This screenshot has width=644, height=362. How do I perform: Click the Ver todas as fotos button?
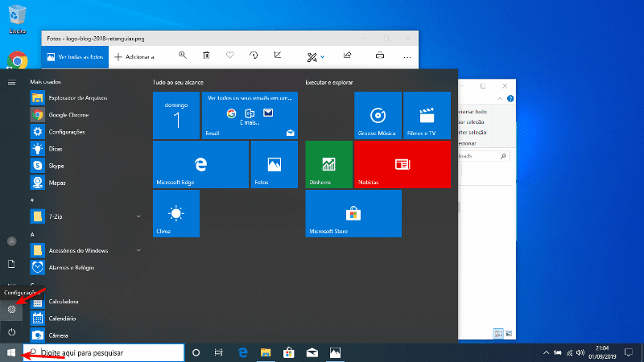[75, 56]
